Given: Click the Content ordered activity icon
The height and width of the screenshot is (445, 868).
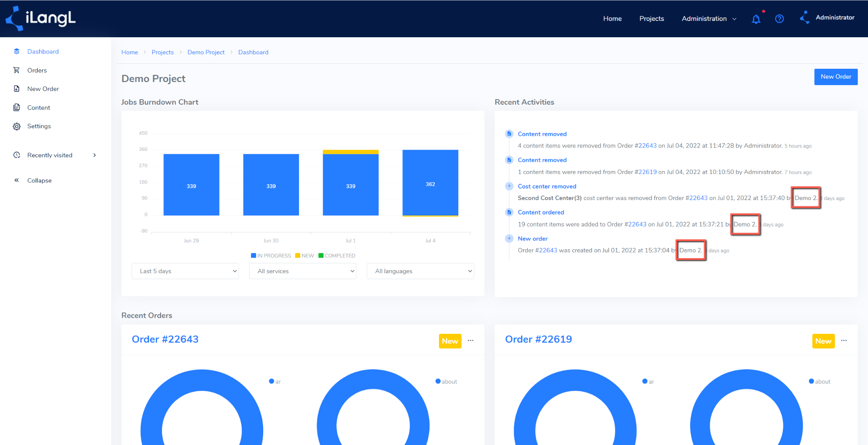Looking at the screenshot, I should (x=509, y=212).
